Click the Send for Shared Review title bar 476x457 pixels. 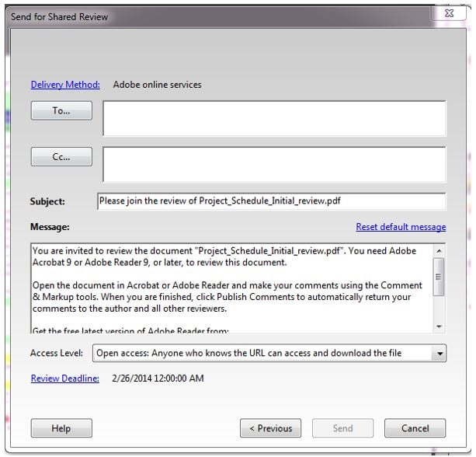(217, 16)
